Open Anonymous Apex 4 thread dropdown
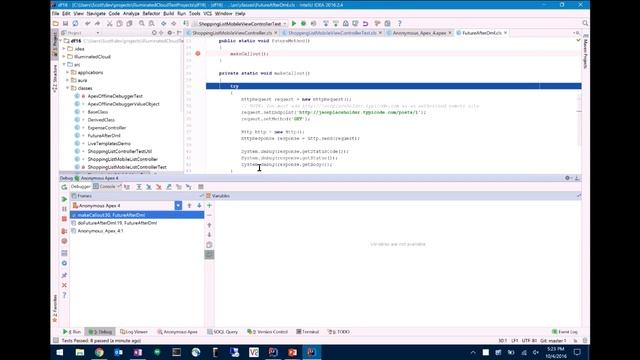The height and width of the screenshot is (360, 640). (x=178, y=206)
